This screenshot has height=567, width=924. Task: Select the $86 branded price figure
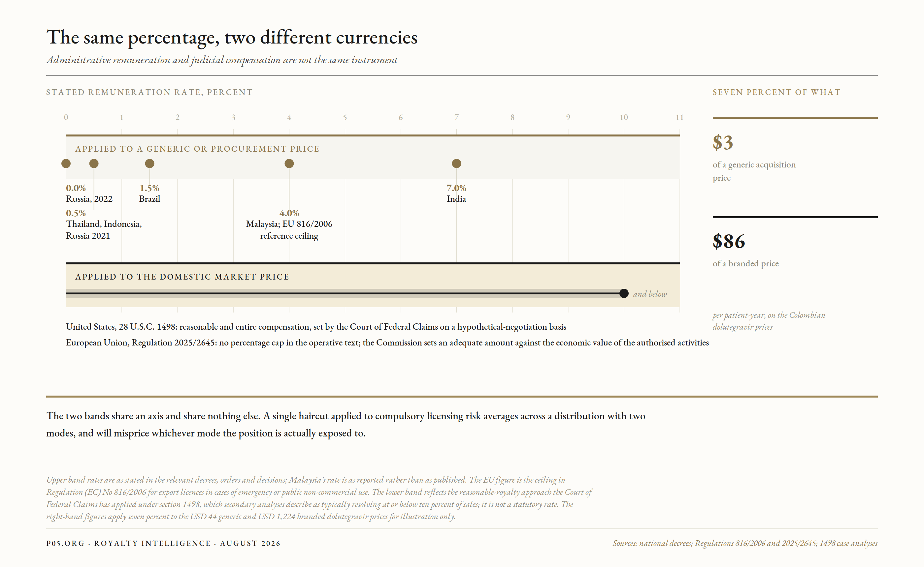click(x=728, y=241)
